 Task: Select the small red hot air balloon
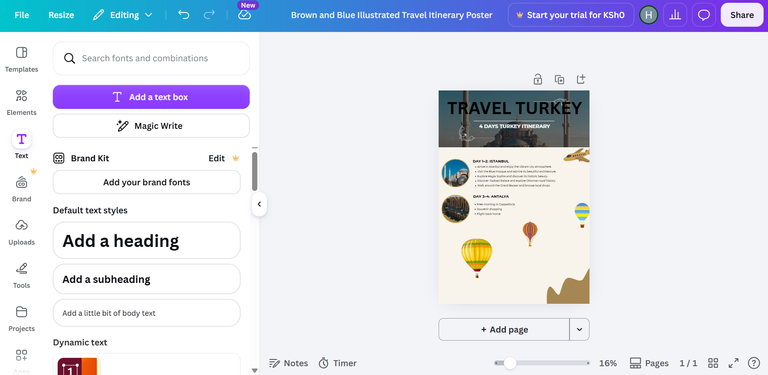[x=530, y=234]
